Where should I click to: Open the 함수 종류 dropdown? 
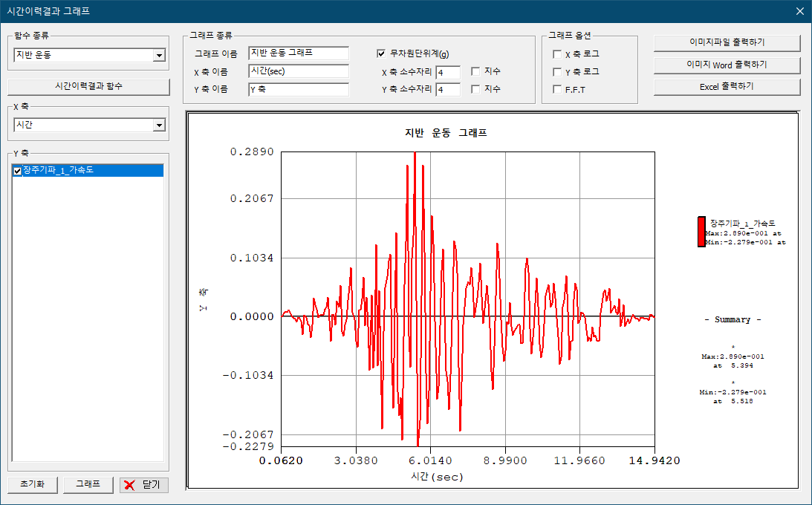point(158,56)
